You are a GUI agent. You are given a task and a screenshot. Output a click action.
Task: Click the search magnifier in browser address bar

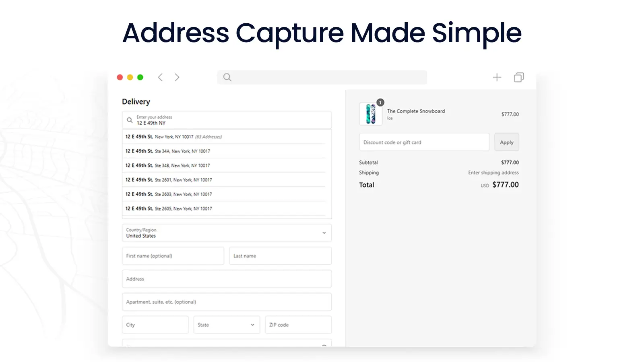(227, 77)
